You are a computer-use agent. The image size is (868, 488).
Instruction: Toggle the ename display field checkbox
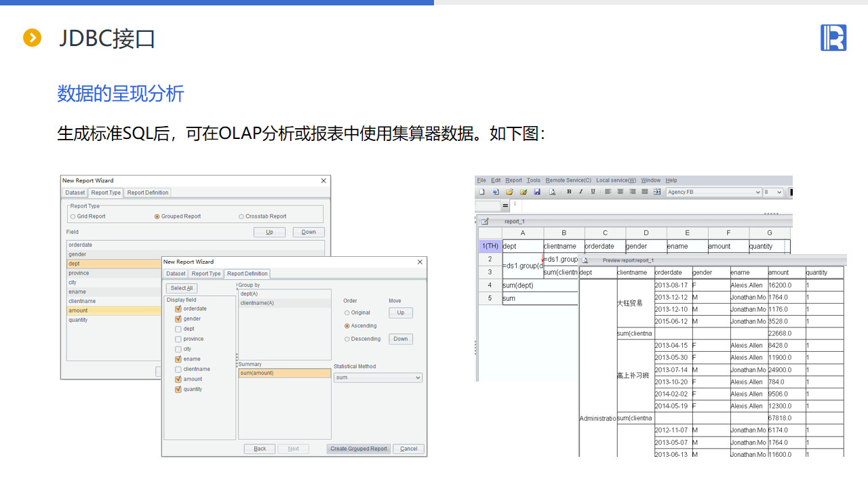[178, 359]
